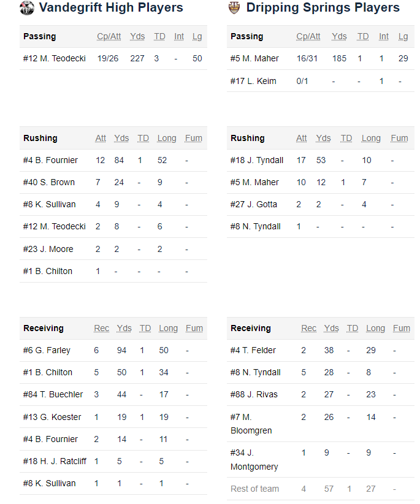The height and width of the screenshot is (504, 420).
Task: Select #88 J. Rivas receiving row
Action: tap(321, 394)
